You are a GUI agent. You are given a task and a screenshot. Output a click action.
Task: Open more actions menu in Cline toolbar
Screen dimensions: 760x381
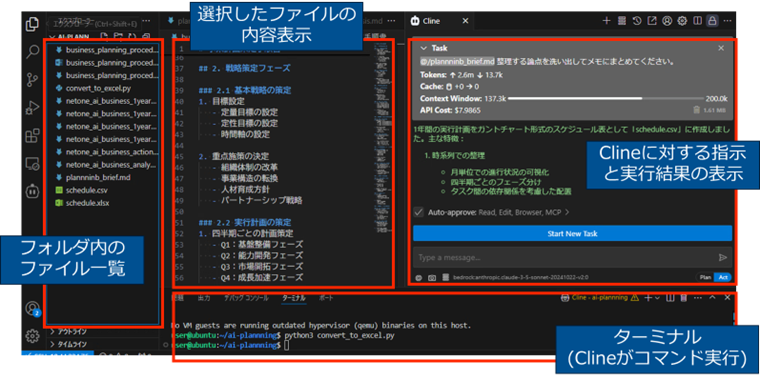[728, 21]
